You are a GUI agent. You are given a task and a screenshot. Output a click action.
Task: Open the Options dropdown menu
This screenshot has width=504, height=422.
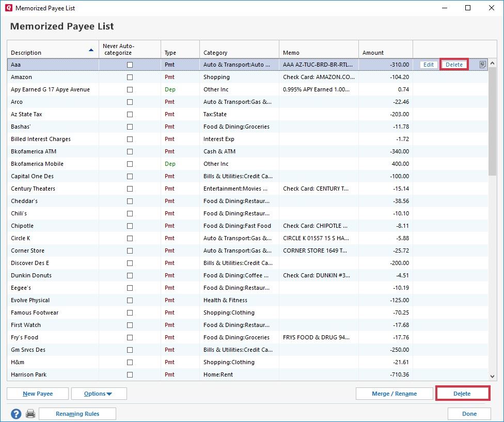[x=99, y=394]
